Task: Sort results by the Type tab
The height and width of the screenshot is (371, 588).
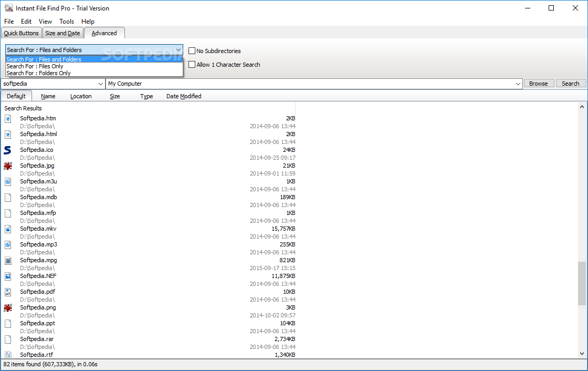Action: (146, 96)
